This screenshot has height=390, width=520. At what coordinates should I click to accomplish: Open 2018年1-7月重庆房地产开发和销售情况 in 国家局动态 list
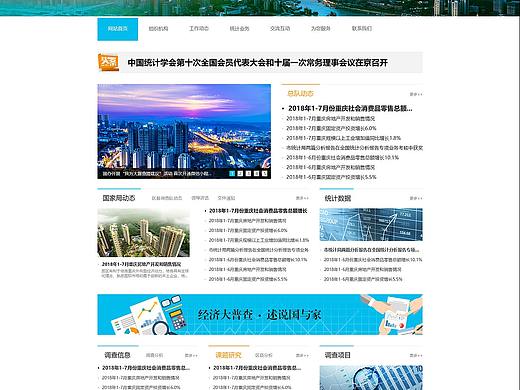click(x=248, y=221)
